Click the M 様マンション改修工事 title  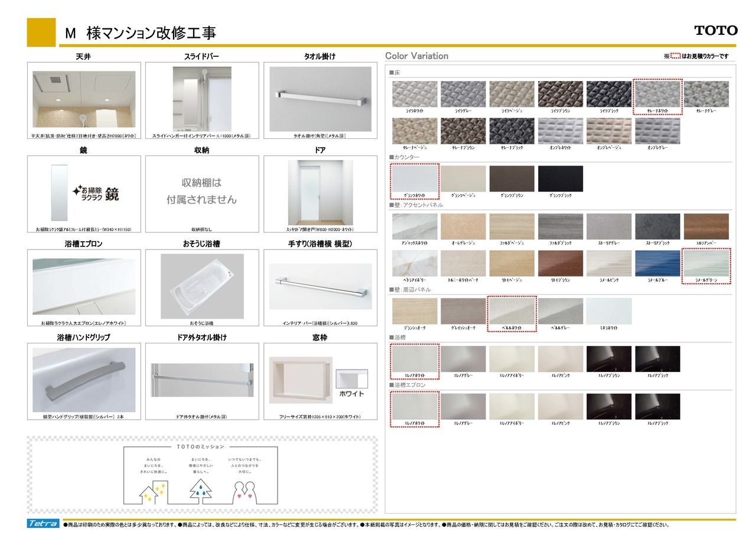pyautogui.click(x=140, y=34)
